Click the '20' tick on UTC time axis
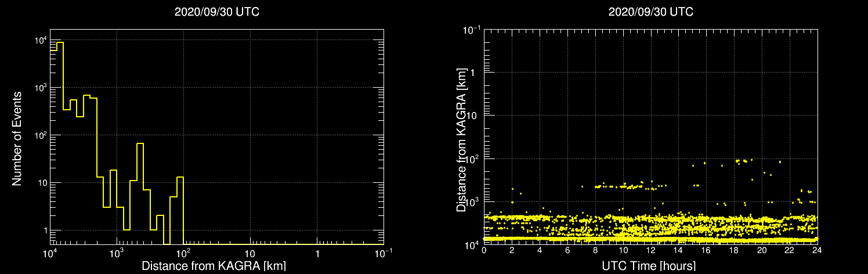Image resolution: width=868 pixels, height=274 pixels. 762,251
